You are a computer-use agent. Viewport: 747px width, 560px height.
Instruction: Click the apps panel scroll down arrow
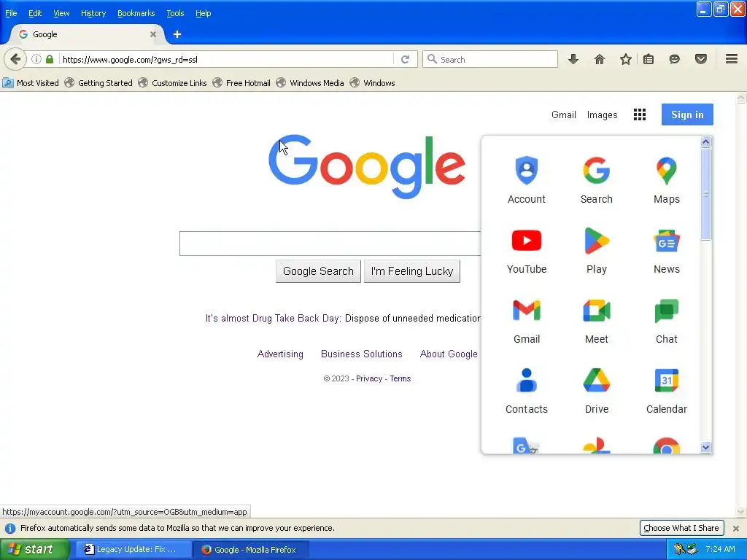click(705, 447)
